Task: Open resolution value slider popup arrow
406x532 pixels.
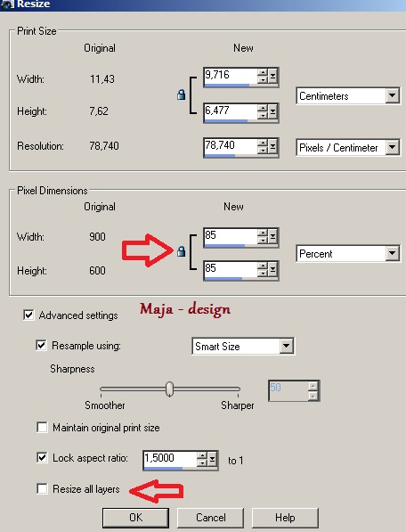Action: pyautogui.click(x=272, y=147)
